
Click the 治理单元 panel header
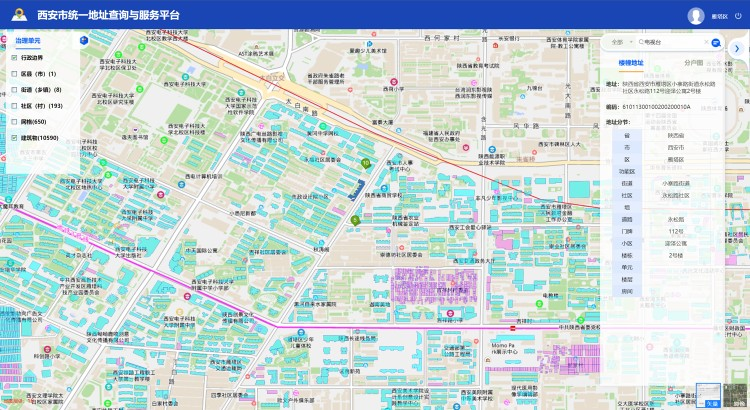28,41
